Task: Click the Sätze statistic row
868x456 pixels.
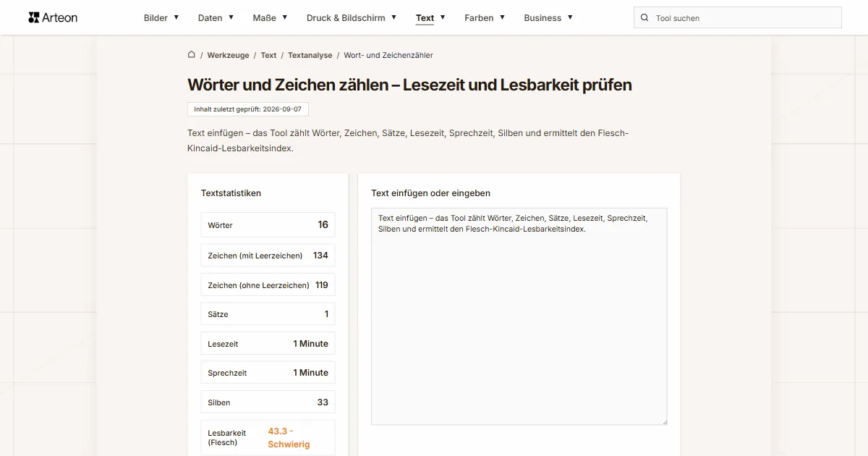Action: click(x=268, y=314)
